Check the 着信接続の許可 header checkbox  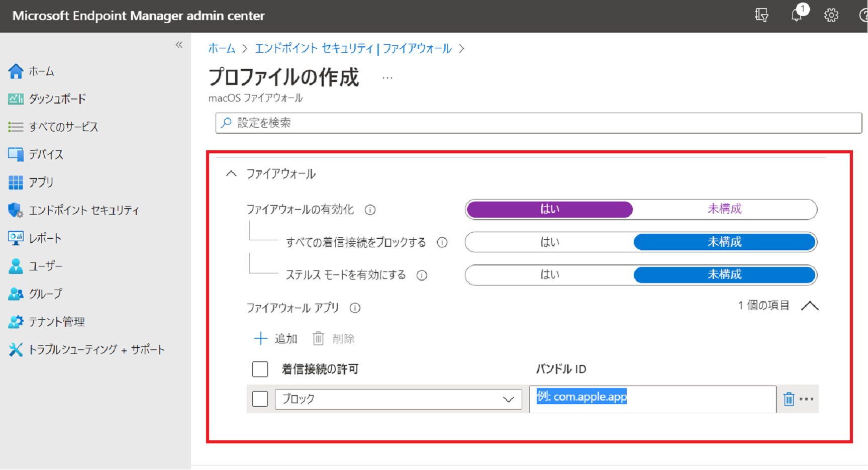[260, 369]
